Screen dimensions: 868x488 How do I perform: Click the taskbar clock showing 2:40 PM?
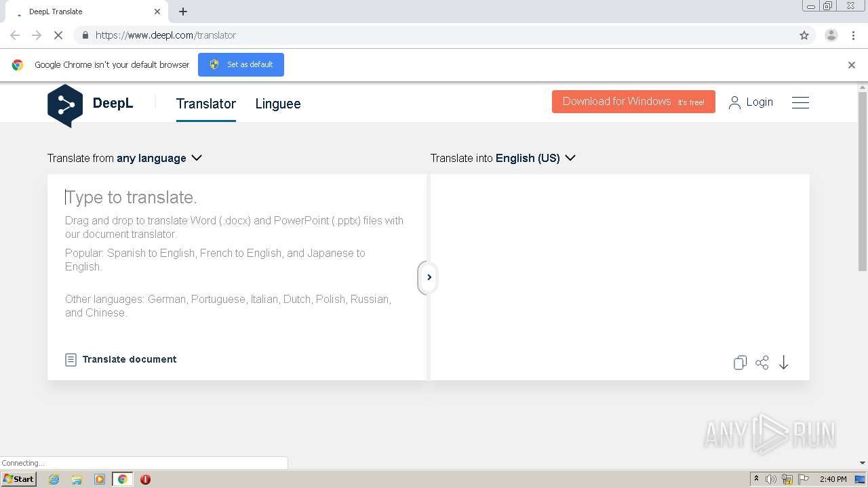click(x=833, y=479)
